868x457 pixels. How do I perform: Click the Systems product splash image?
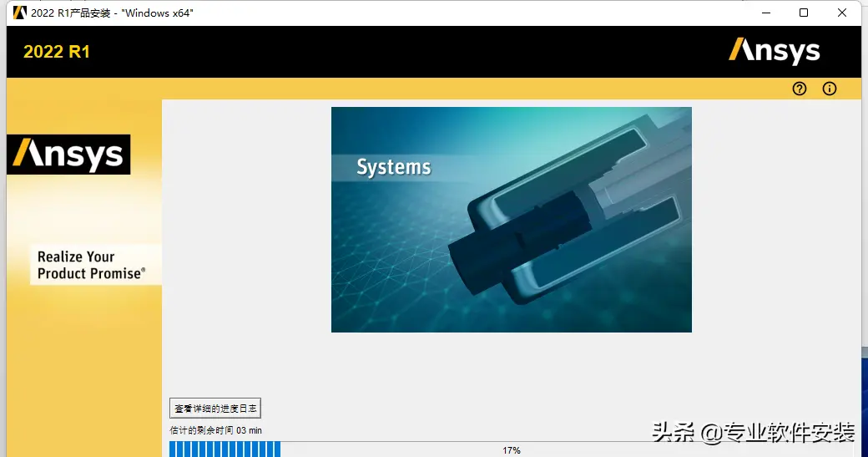pos(512,220)
